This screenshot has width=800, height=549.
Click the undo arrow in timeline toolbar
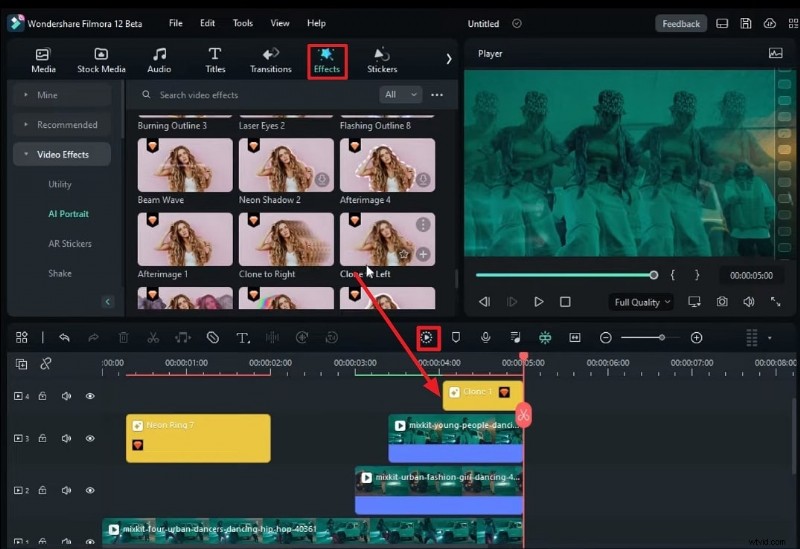point(65,338)
